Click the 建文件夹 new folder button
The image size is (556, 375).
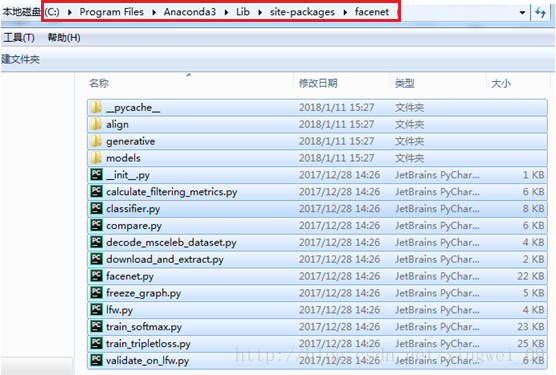point(20,59)
